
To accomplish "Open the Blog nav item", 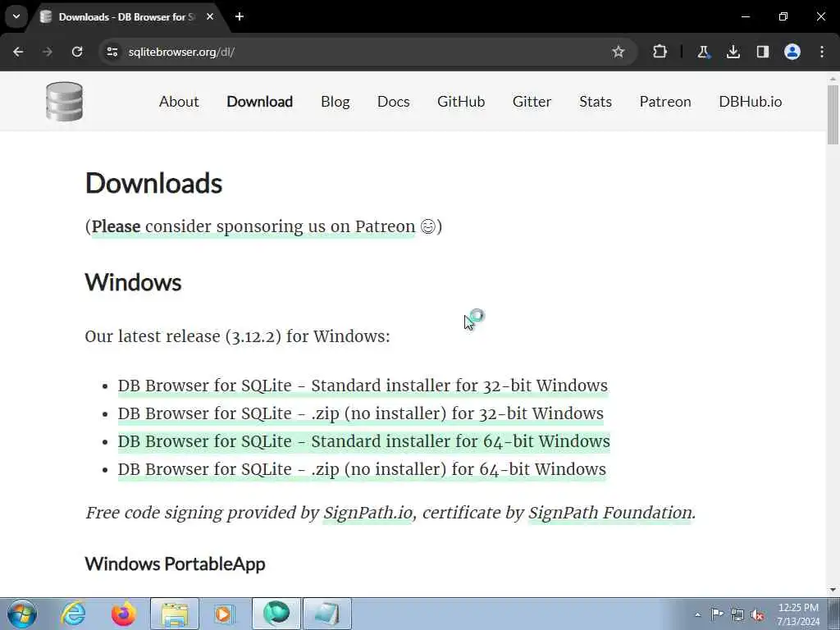I will click(x=336, y=101).
